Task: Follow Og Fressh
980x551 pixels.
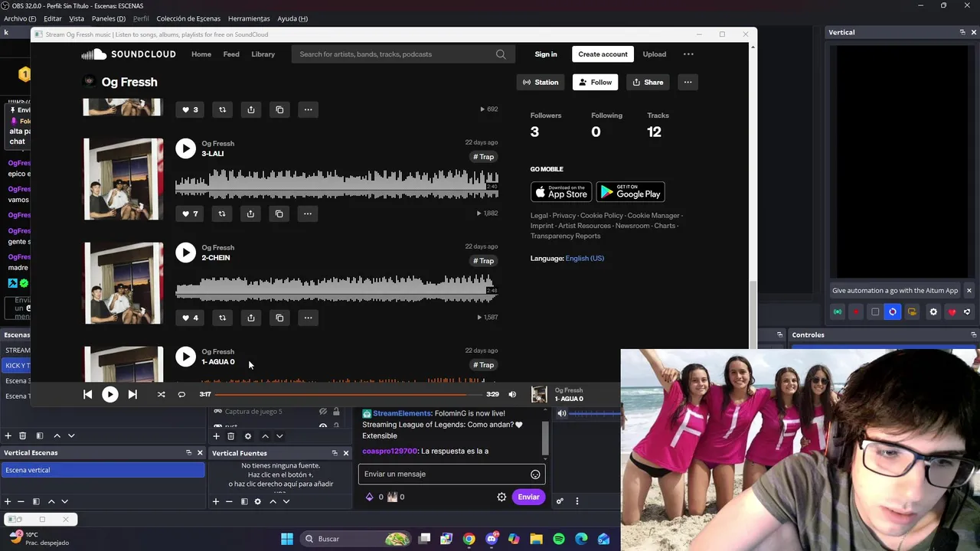Action: point(595,82)
